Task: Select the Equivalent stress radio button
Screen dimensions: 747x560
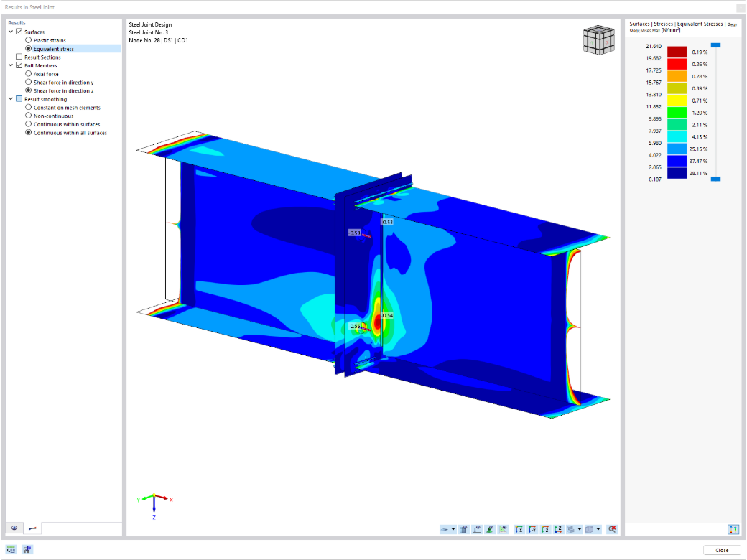Action: click(x=29, y=49)
